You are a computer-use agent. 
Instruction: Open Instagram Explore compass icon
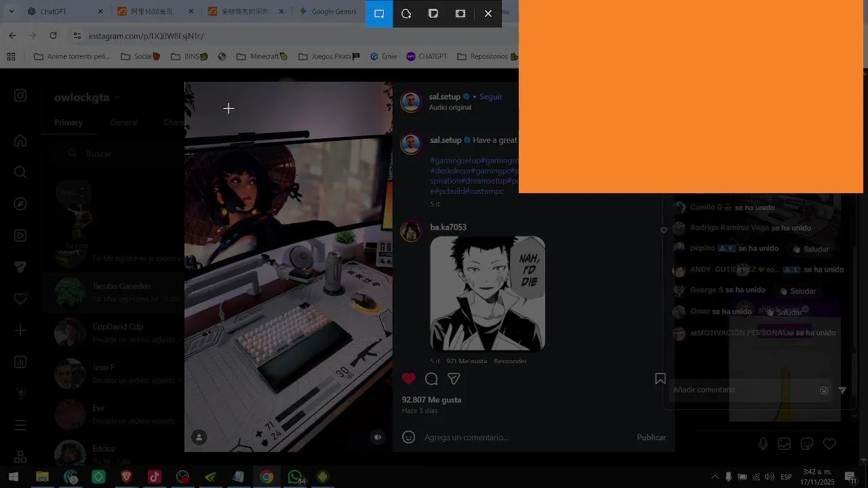coord(20,204)
